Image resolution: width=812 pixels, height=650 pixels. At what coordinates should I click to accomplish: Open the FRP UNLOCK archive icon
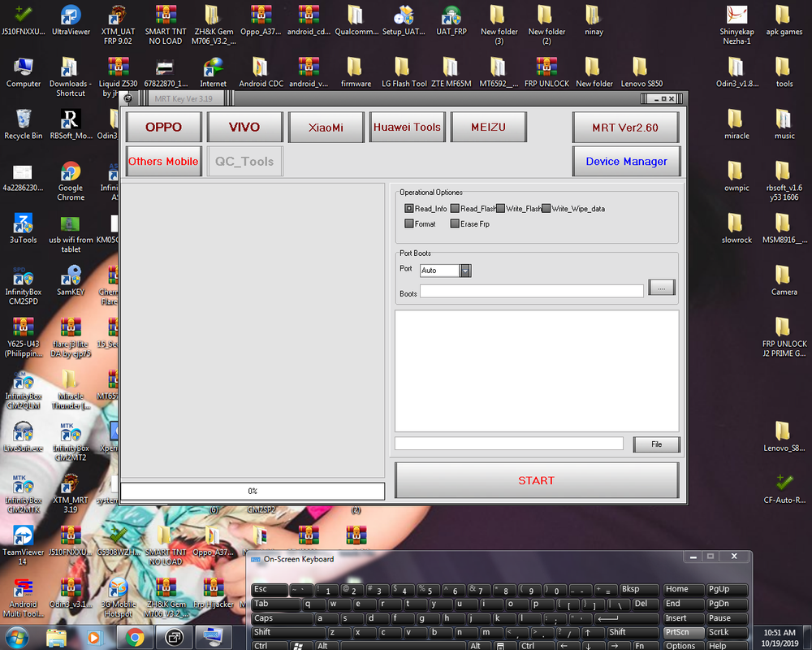coord(546,72)
